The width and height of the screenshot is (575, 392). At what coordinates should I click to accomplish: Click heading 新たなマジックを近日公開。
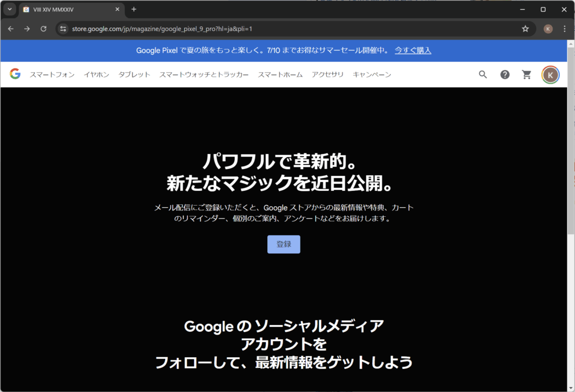click(x=280, y=183)
